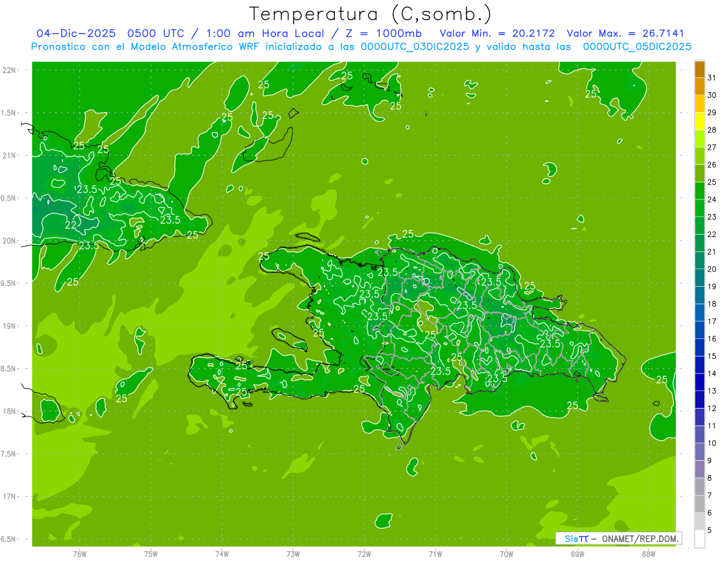Select the forecast date '04-Dic-2025'
The width and height of the screenshot is (728, 562).
point(76,33)
